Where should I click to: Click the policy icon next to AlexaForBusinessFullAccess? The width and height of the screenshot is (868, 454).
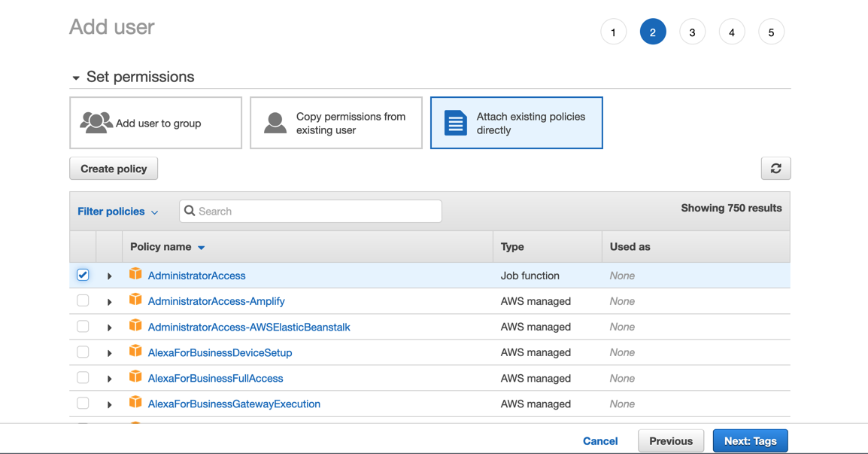[135, 376]
